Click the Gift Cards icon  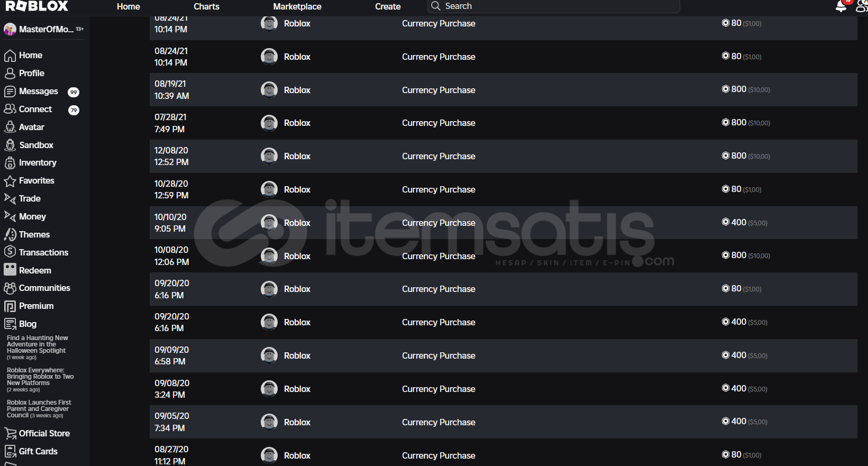10,451
